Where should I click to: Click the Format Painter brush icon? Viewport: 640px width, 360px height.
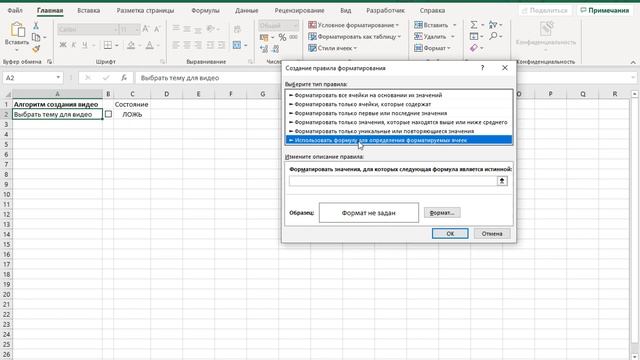[36, 49]
